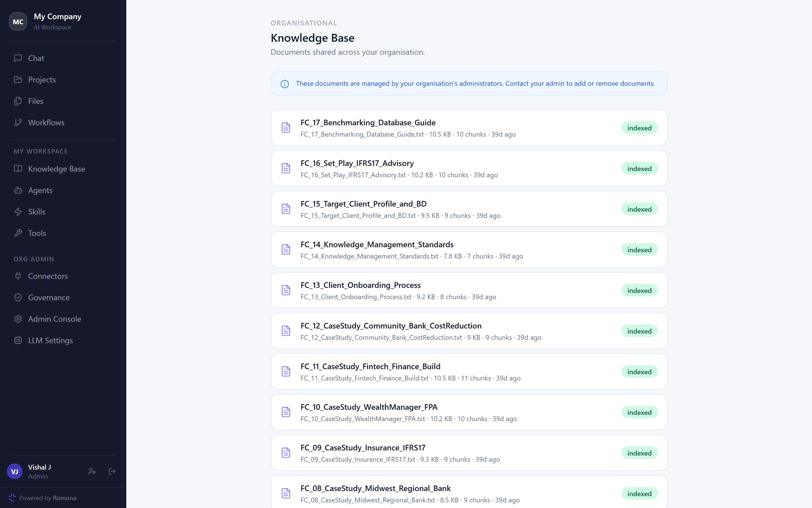812x508 pixels.
Task: Click document icon for FC_13_Client_Onboarding_Process
Action: 286,290
